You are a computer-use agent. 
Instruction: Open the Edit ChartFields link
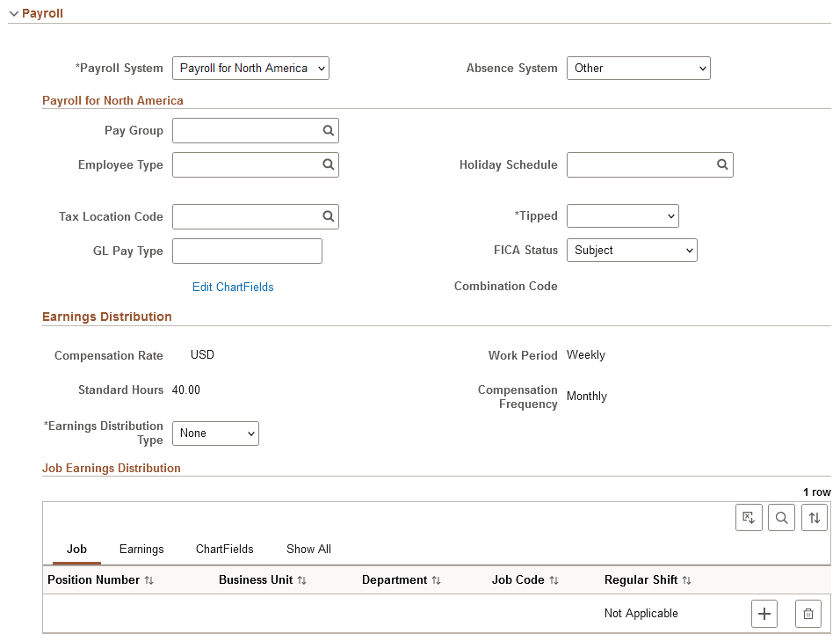(232, 287)
